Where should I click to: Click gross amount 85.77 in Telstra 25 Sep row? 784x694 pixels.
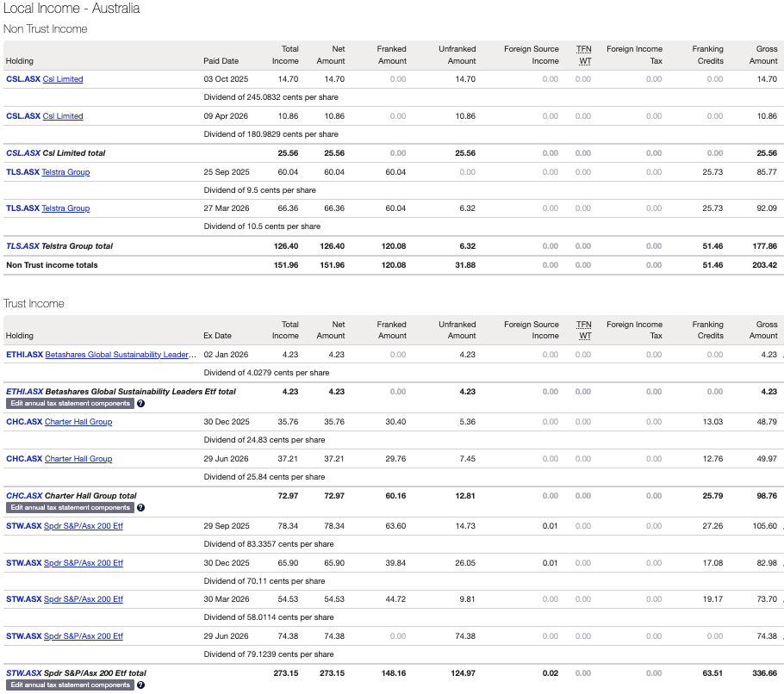pyautogui.click(x=767, y=172)
